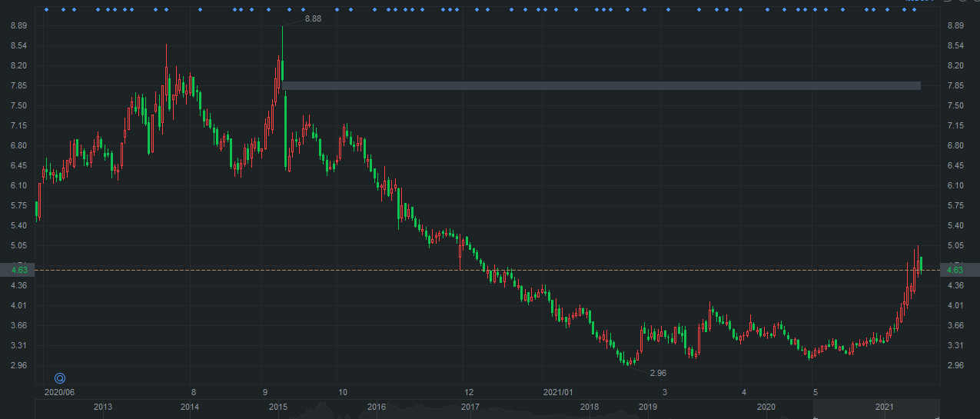
Task: Click the leftmost blue diamond event marker
Action: point(46,10)
